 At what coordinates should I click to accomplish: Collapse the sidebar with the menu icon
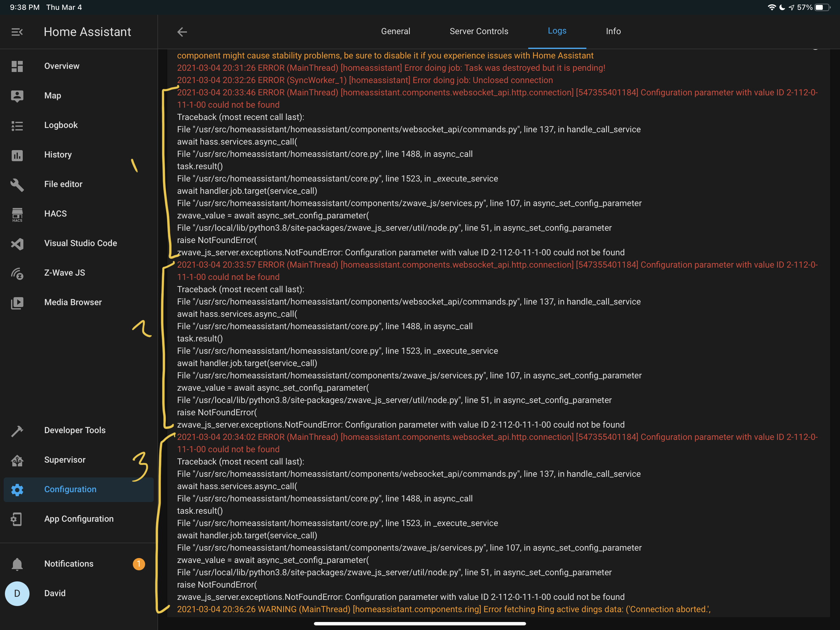tap(17, 32)
